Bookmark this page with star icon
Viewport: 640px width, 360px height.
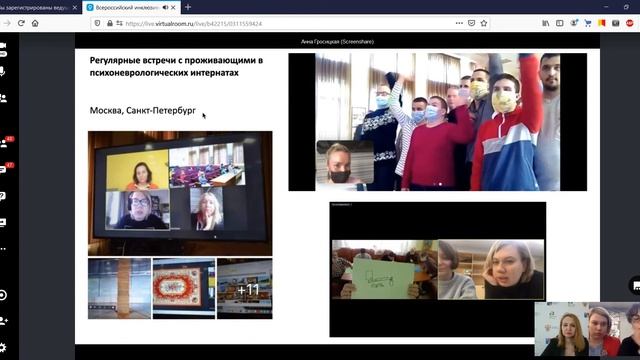pyautogui.click(x=484, y=23)
